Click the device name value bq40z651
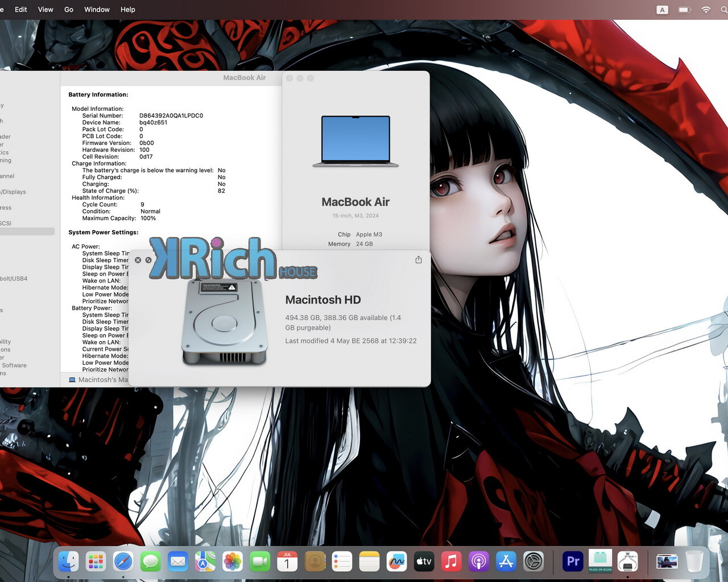The image size is (728, 582). 154,122
